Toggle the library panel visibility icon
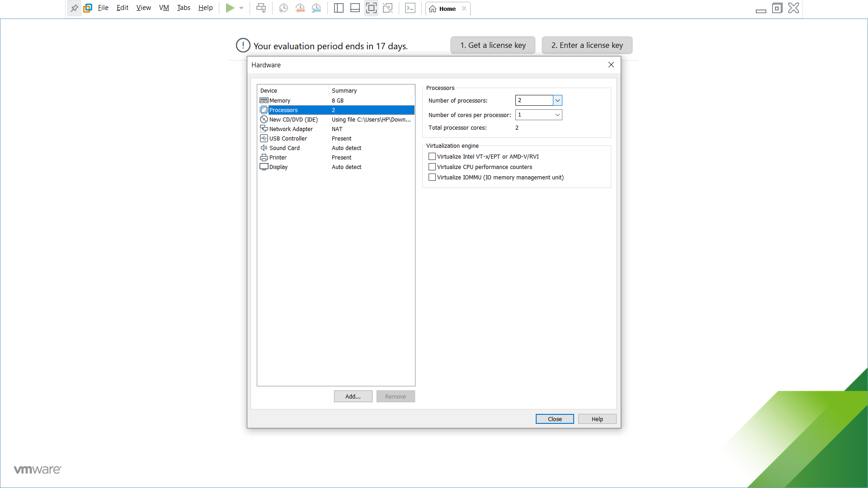The height and width of the screenshot is (488, 868). click(339, 8)
